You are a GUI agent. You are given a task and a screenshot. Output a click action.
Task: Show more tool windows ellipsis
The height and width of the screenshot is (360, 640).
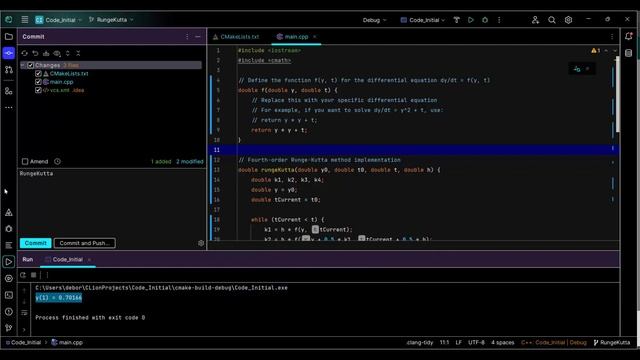[x=9, y=108]
